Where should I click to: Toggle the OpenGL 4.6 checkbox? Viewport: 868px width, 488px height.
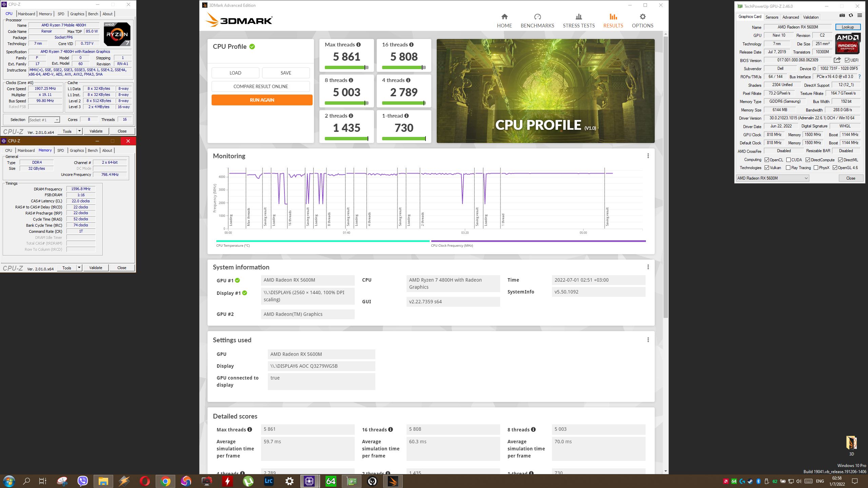(x=835, y=168)
